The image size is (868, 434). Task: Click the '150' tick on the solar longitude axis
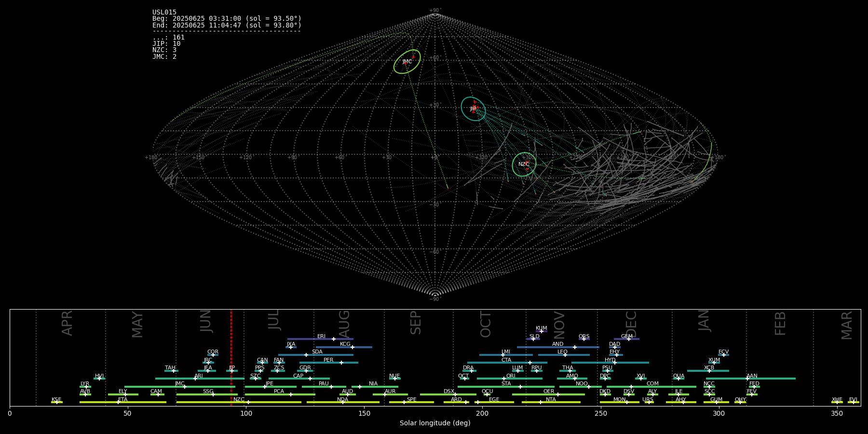click(364, 413)
